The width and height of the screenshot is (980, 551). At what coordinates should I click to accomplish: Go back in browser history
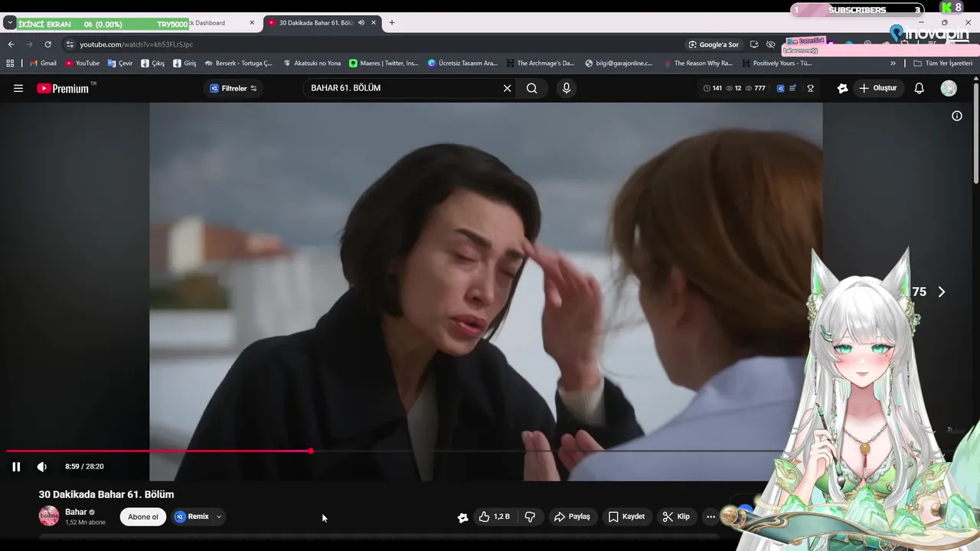[x=11, y=44]
